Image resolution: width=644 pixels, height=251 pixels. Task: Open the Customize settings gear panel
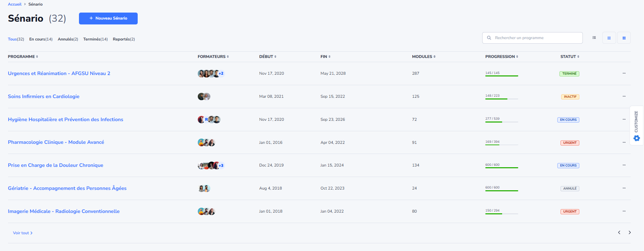[637, 138]
